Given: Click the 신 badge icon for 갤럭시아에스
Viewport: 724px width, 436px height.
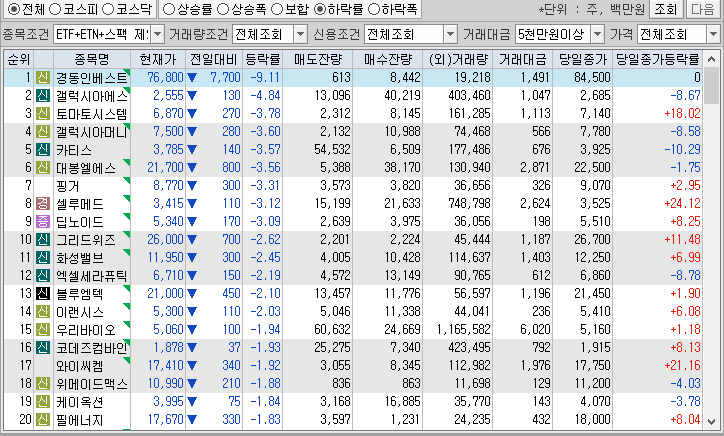Looking at the screenshot, I should point(43,96).
